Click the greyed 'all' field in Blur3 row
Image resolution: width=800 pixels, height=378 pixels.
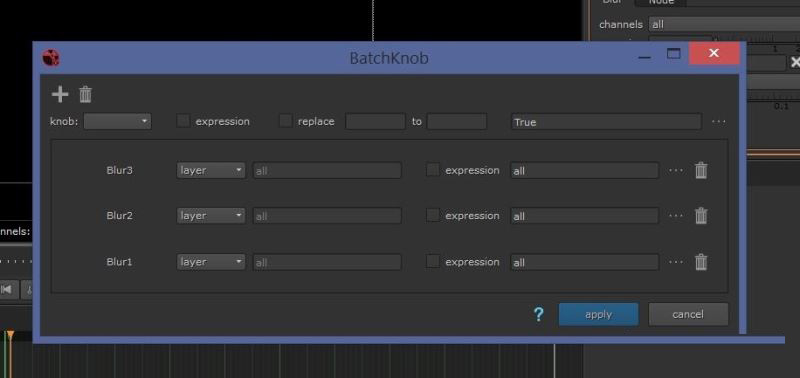[327, 170]
